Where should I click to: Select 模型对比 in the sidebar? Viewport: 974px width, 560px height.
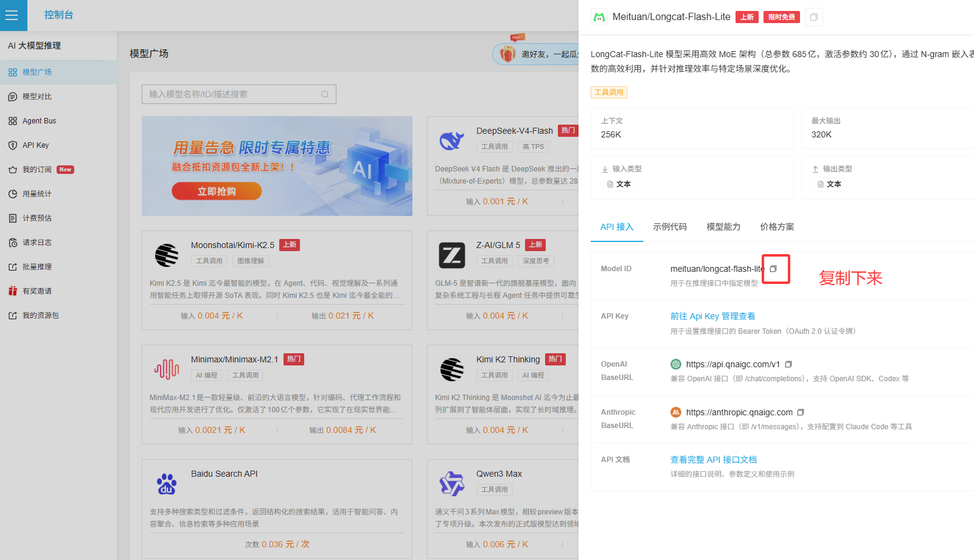coord(58,97)
